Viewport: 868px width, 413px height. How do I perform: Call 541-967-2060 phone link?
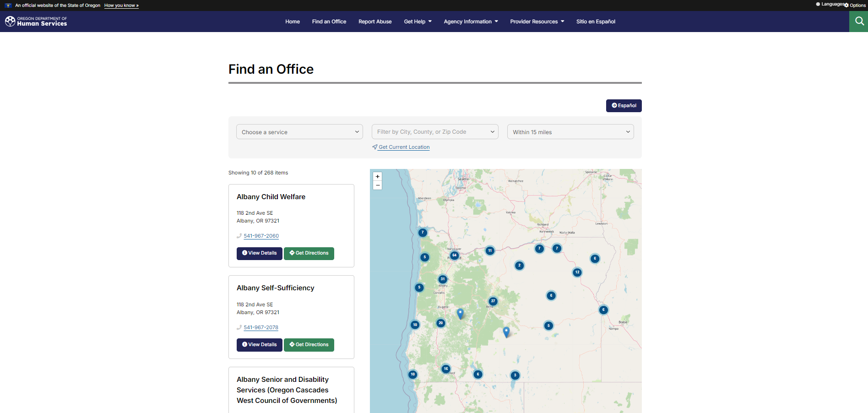pyautogui.click(x=261, y=236)
